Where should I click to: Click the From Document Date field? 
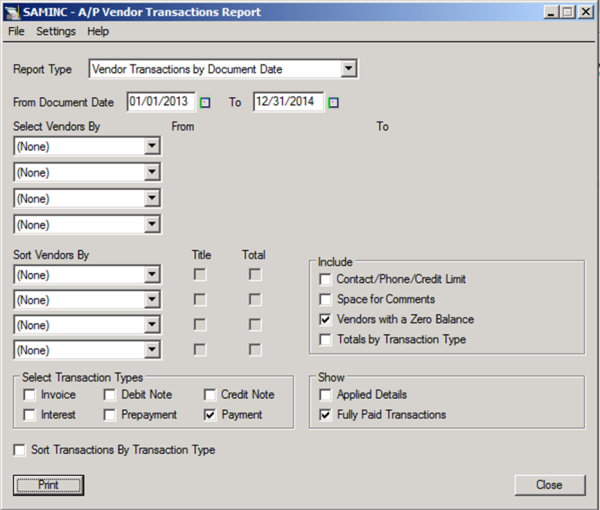161,102
